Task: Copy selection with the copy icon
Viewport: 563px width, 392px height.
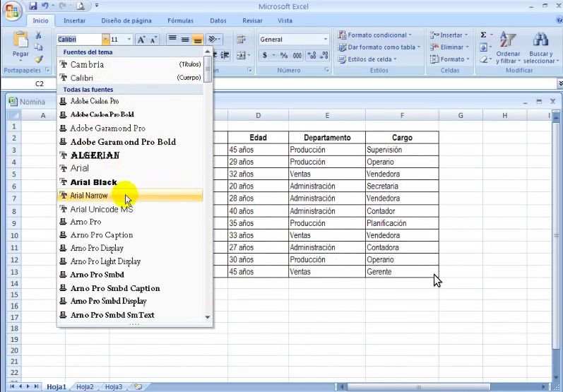Action: (x=38, y=47)
